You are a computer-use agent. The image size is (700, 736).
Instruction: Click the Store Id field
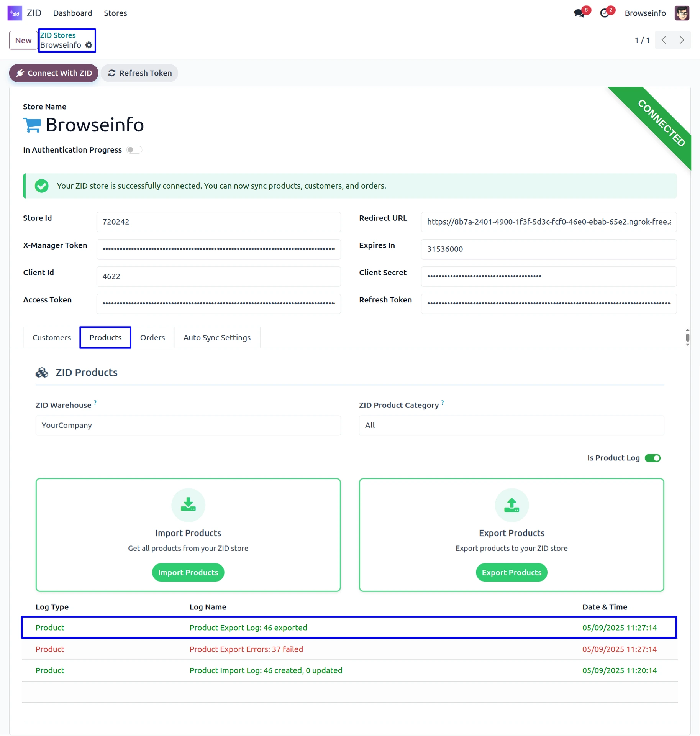click(x=218, y=222)
